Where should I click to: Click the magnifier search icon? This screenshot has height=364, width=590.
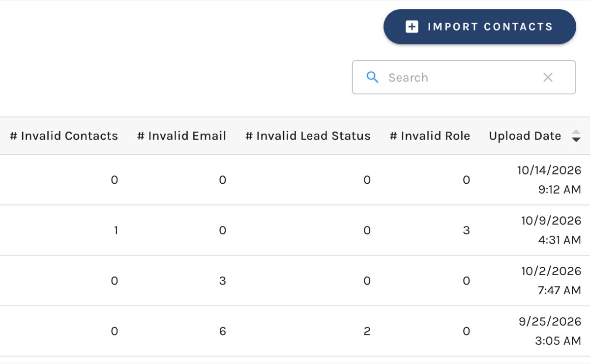coord(373,77)
